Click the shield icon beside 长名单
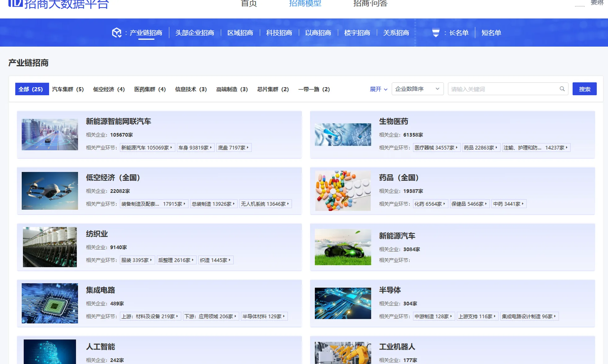The height and width of the screenshot is (364, 608). 436,33
